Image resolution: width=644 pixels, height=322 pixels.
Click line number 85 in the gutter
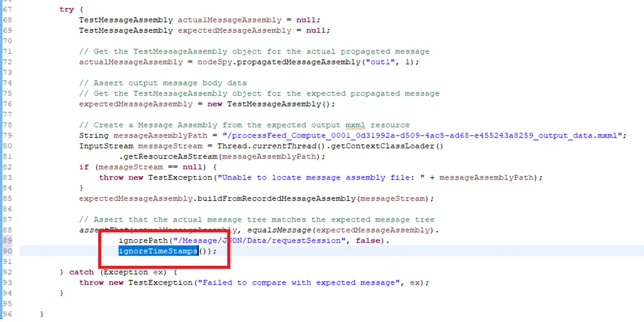coord(8,199)
